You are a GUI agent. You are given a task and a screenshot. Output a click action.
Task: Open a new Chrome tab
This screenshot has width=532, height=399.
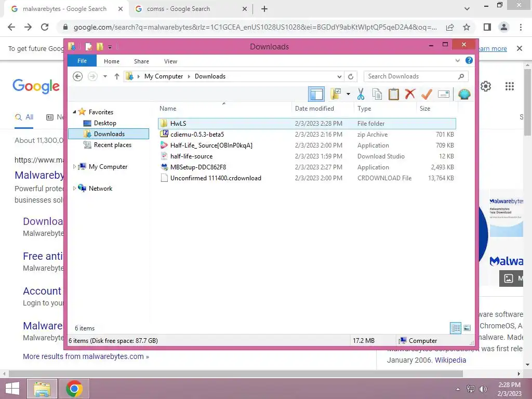click(x=264, y=9)
